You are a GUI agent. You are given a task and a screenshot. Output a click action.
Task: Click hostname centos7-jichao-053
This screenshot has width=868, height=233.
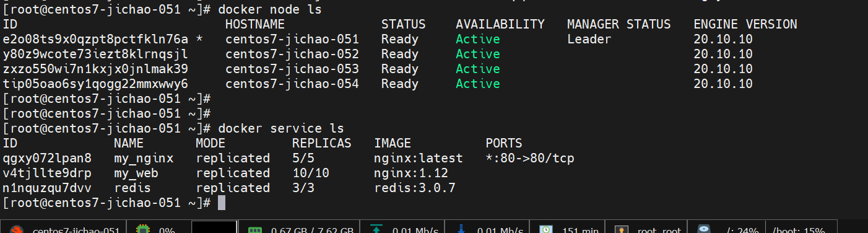coord(292,69)
